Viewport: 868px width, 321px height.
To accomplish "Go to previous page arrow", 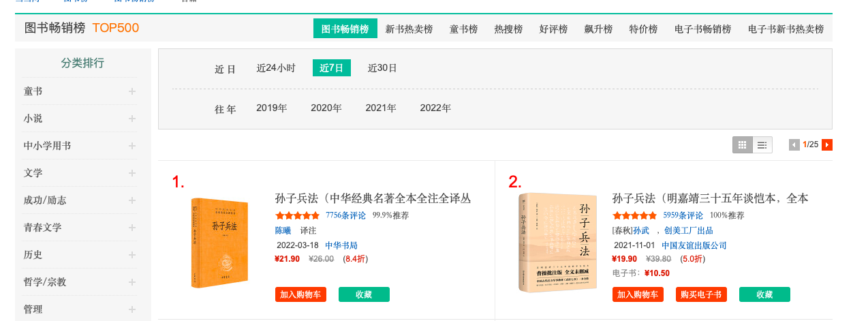I will [x=794, y=144].
